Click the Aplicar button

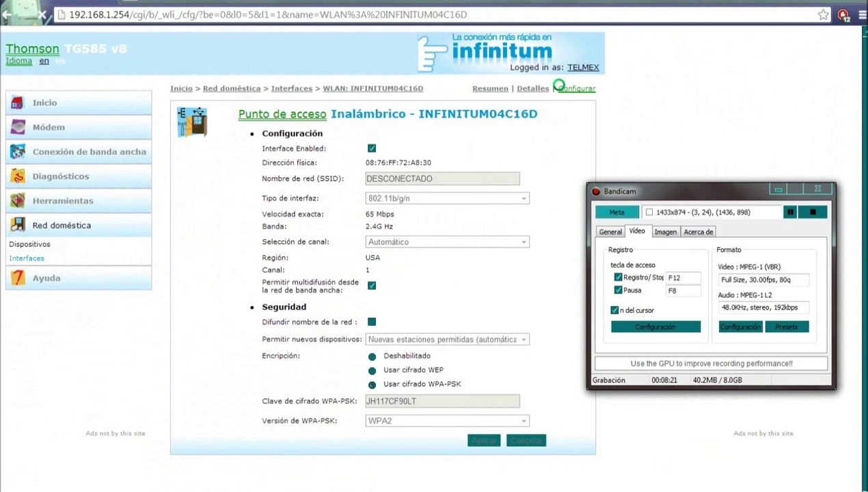tap(484, 441)
